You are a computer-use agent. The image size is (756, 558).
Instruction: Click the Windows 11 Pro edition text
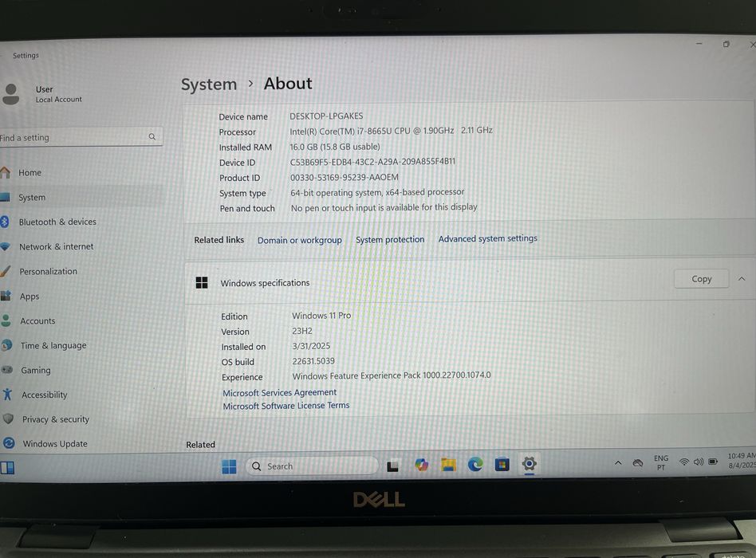click(x=321, y=316)
